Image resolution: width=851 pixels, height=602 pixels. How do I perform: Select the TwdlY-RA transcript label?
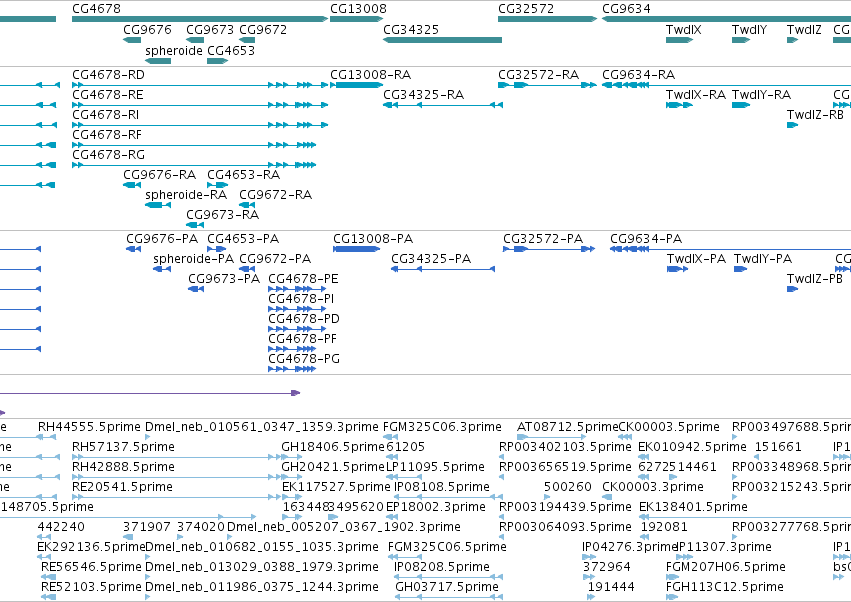(x=761, y=95)
